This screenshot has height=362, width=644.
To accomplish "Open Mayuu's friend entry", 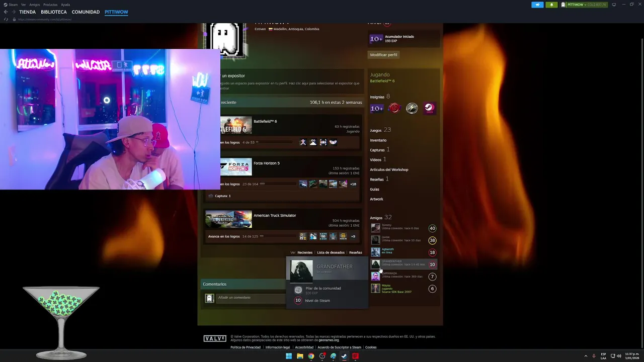I will pyautogui.click(x=404, y=288).
